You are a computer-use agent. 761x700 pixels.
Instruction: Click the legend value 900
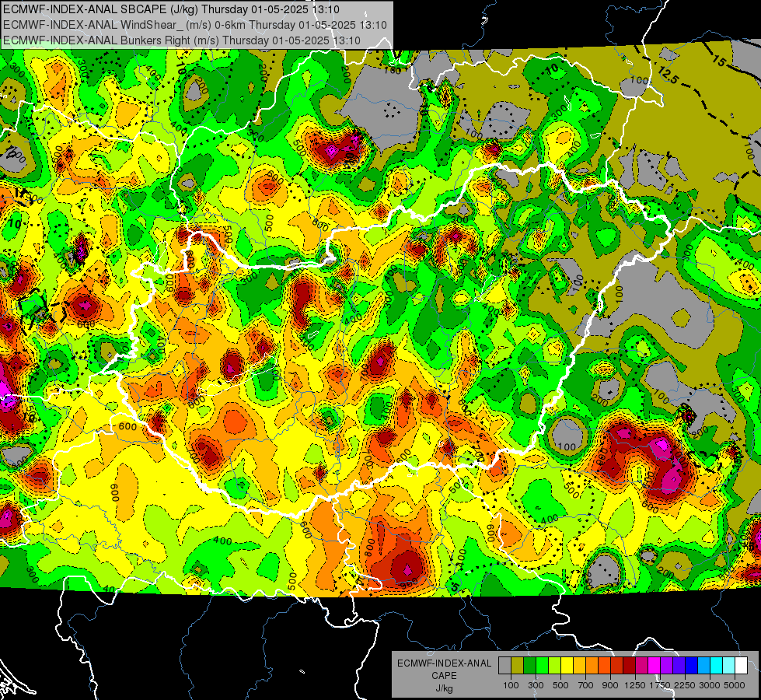(x=610, y=685)
